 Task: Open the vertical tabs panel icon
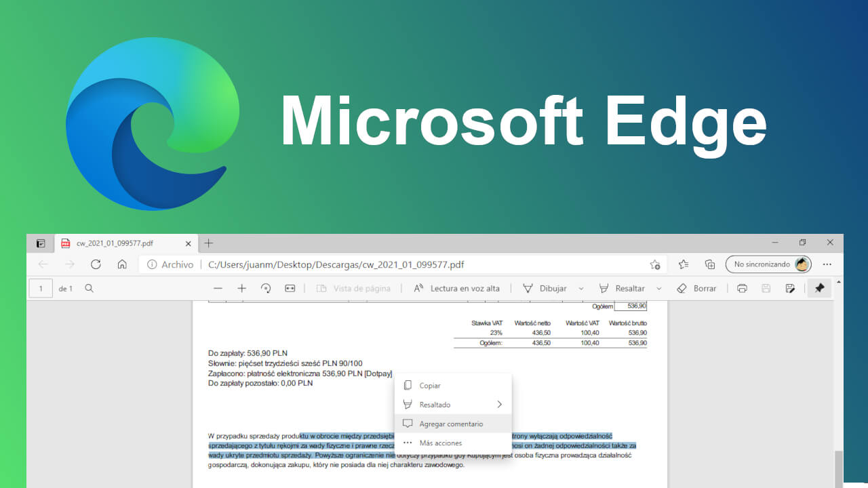[x=41, y=243]
